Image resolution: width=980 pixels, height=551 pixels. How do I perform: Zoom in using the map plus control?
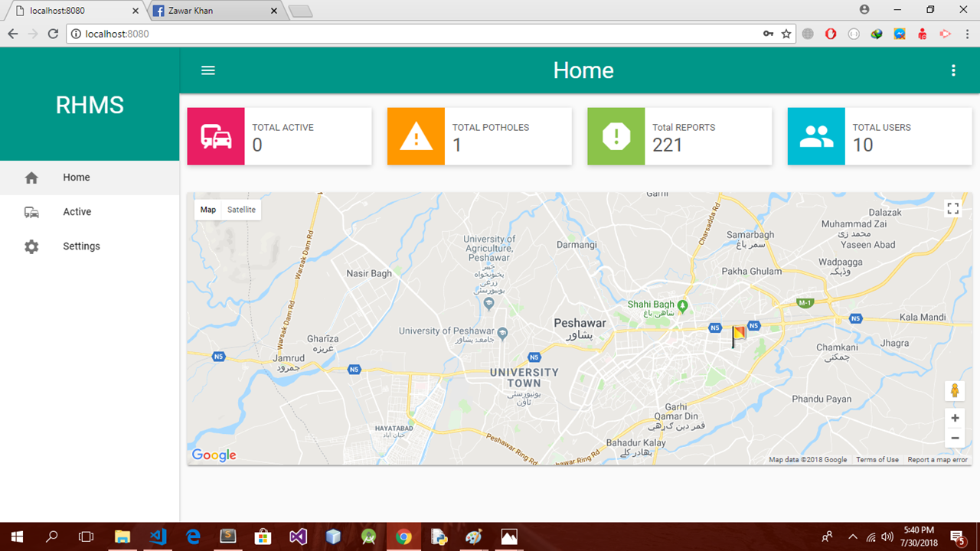pyautogui.click(x=955, y=418)
